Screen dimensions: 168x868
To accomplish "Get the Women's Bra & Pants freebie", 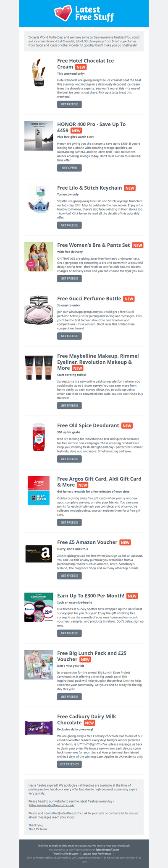I will tap(69, 279).
